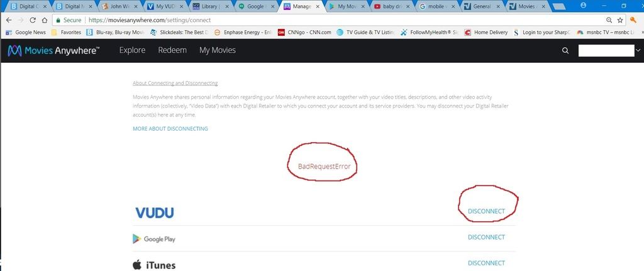Image resolution: width=644 pixels, height=271 pixels.
Task: Open the Redeem page
Action: [172, 50]
